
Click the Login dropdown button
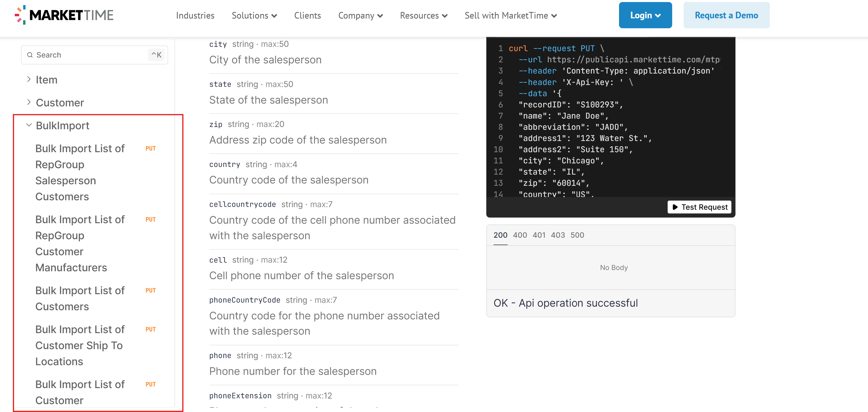click(x=645, y=15)
